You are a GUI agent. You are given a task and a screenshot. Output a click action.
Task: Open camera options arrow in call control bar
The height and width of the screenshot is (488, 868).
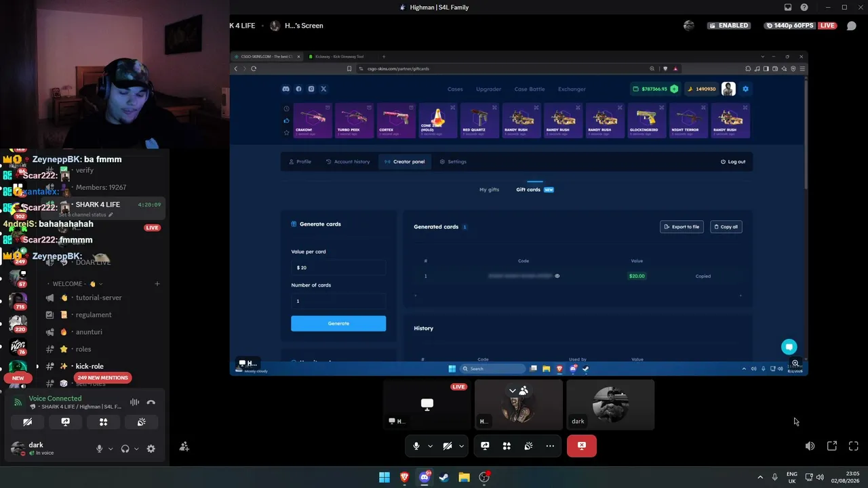461,446
